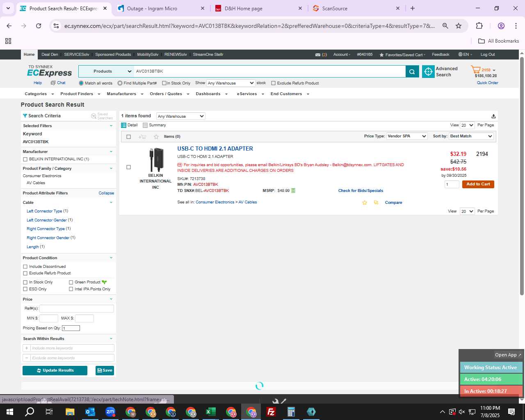Open the Orders / Quotes menu
Image resolution: width=525 pixels, height=420 pixels.
pos(169,94)
